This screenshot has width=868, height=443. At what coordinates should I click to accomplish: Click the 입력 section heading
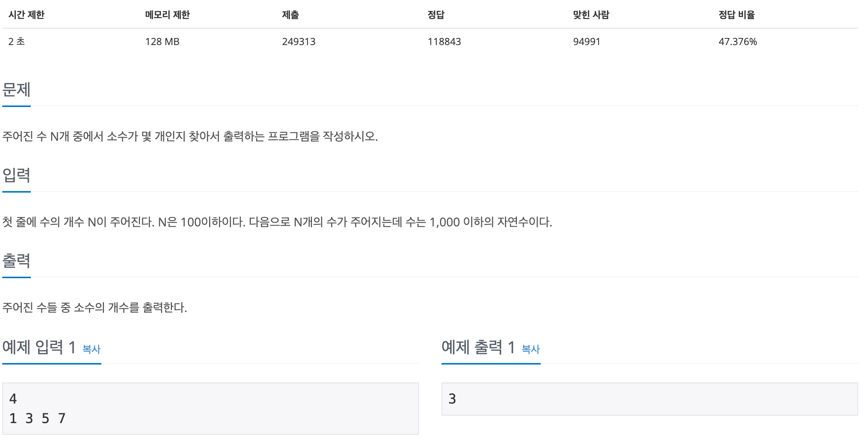[17, 175]
